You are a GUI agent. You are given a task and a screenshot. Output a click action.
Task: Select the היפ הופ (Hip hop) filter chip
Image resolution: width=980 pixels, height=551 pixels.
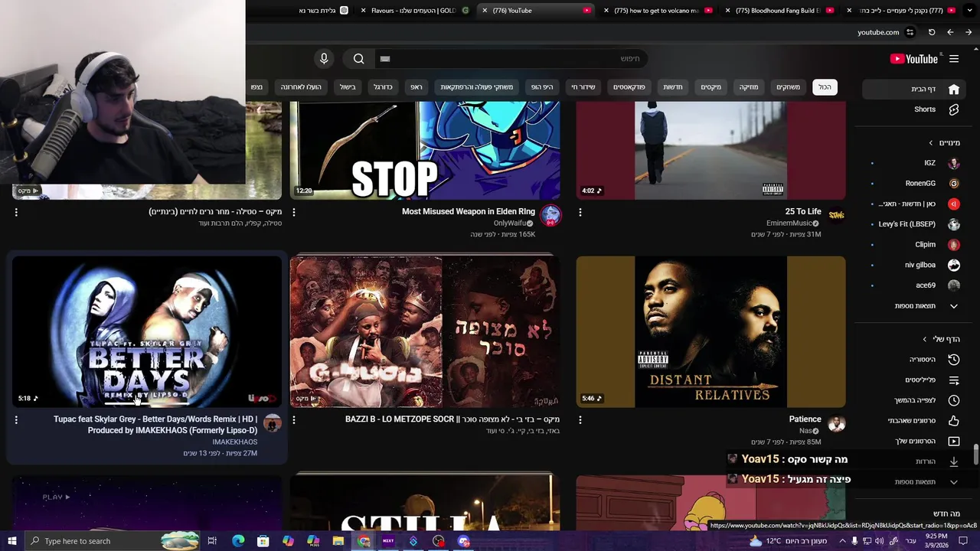pyautogui.click(x=542, y=87)
